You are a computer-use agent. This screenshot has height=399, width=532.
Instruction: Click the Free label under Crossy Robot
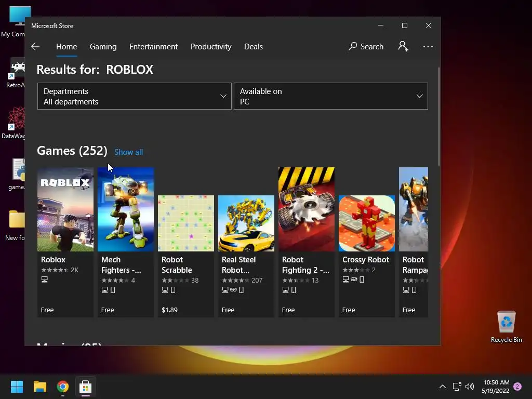(x=349, y=310)
